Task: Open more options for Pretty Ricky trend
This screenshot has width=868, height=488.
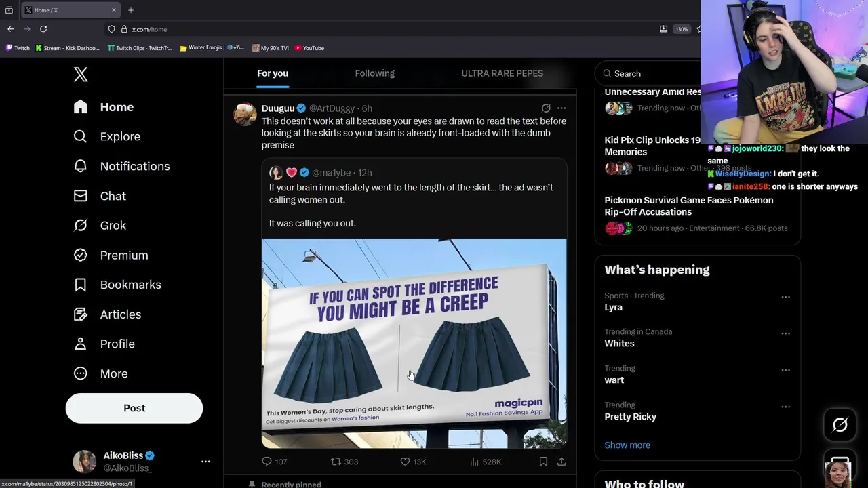Action: [785, 407]
